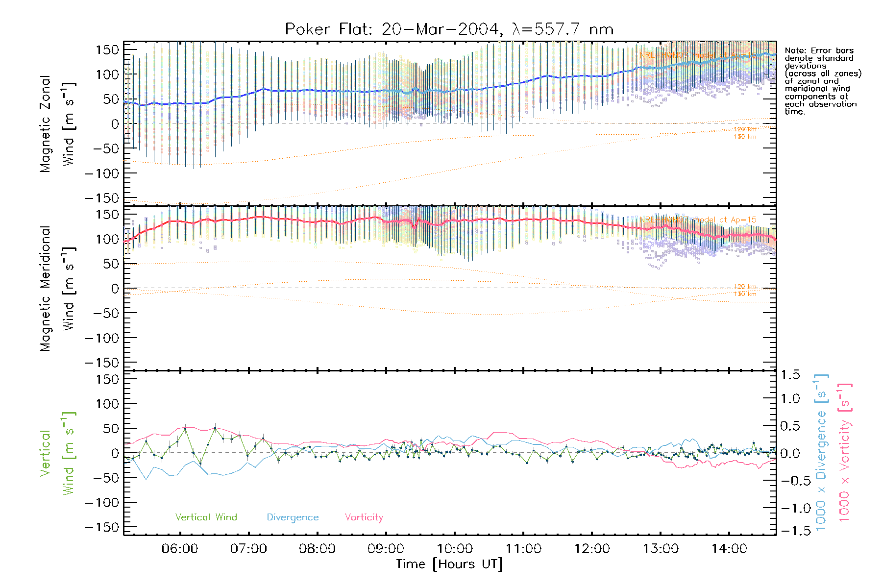Select the 09:00 time axis tick label
This screenshot has width=882, height=588.
point(386,549)
